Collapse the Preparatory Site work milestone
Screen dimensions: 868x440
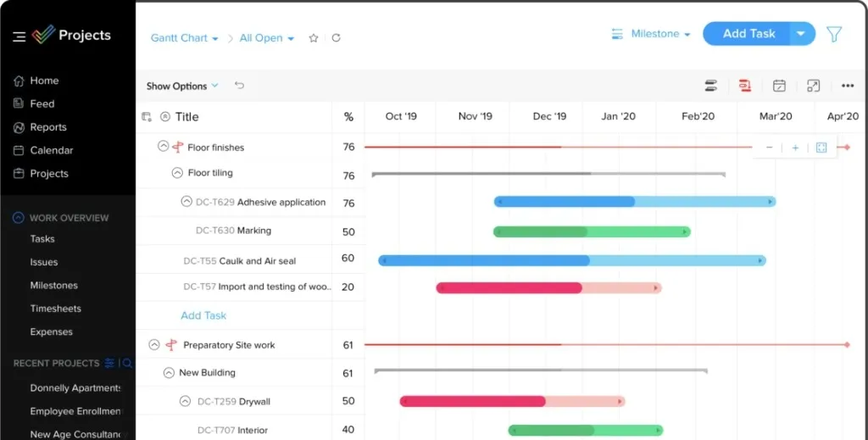154,344
